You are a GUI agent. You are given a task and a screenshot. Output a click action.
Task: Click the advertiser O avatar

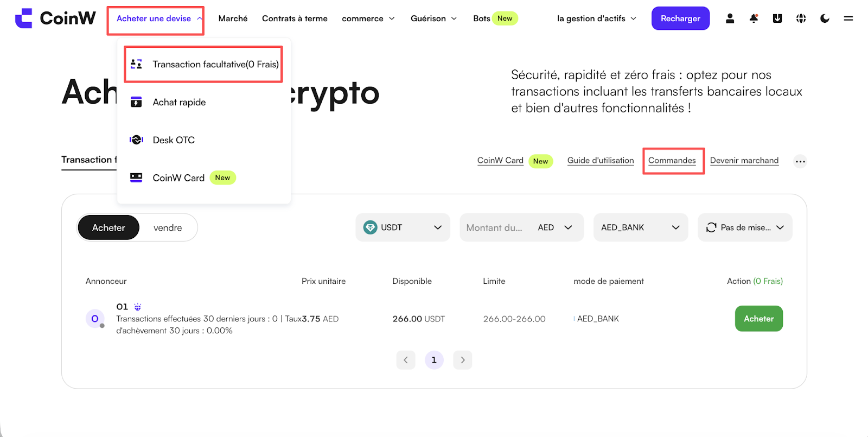coord(95,319)
